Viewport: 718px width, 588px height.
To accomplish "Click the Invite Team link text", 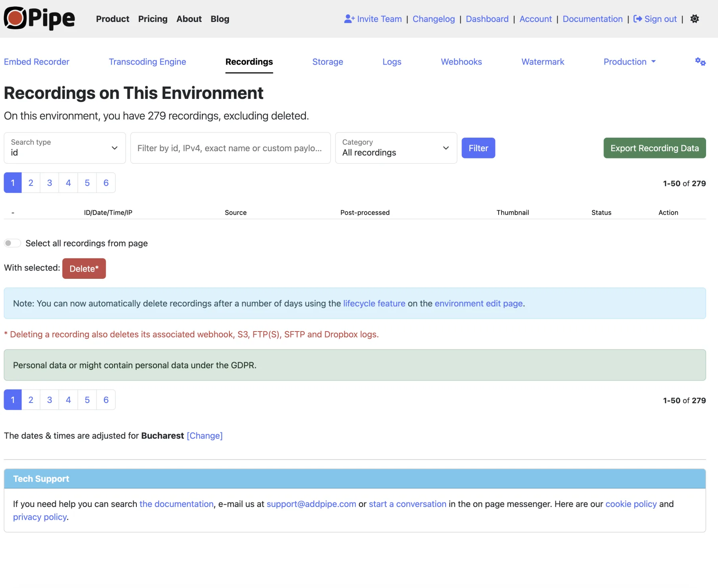I will pyautogui.click(x=379, y=19).
